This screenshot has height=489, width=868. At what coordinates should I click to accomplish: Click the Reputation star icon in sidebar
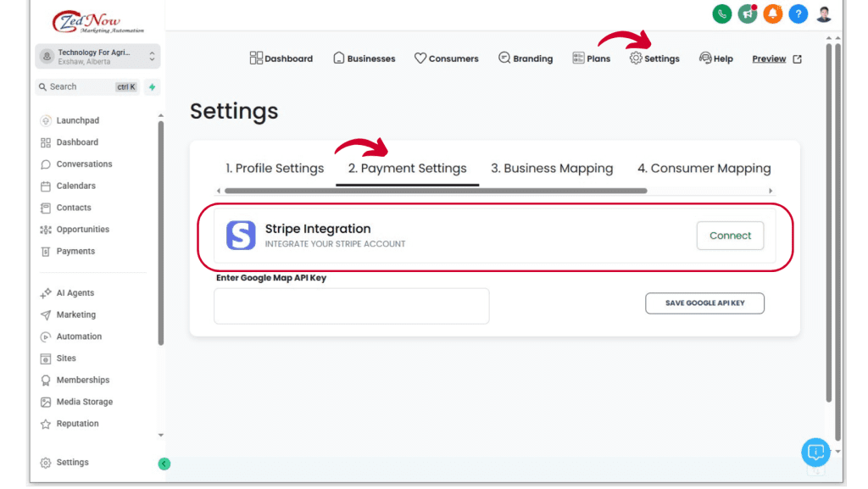46,423
